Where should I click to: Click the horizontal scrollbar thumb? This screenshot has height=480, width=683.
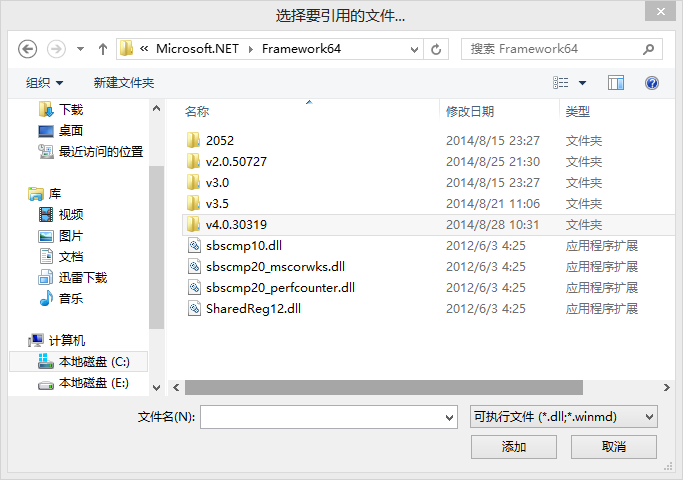384,387
